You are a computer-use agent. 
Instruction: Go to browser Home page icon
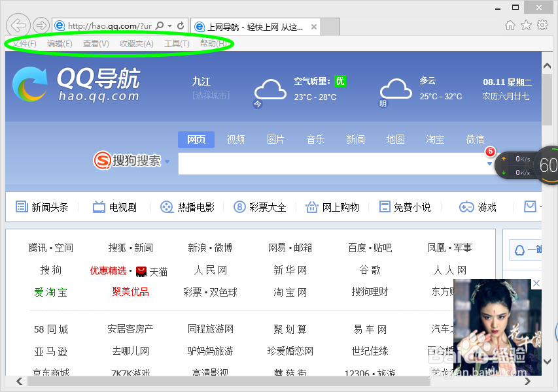[x=510, y=25]
